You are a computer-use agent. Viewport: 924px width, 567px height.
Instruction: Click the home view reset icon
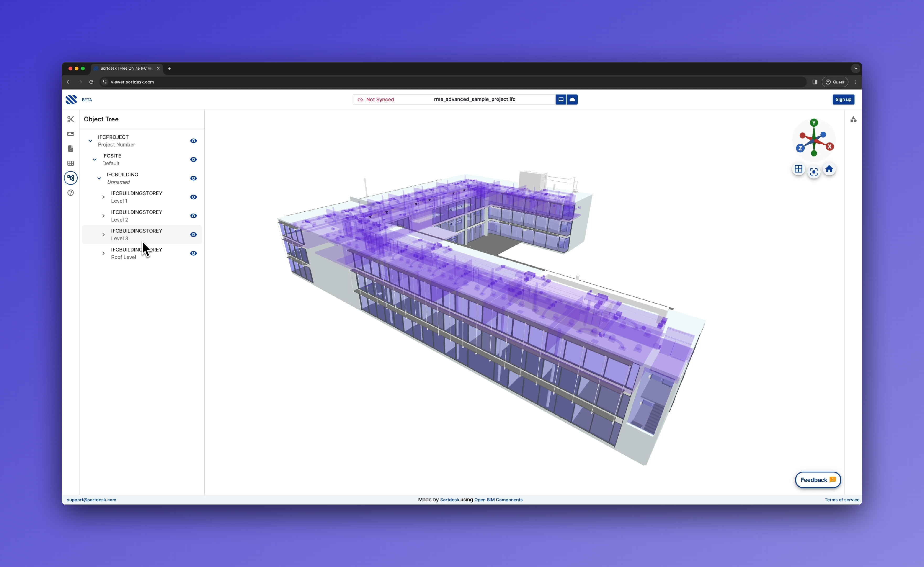click(x=829, y=169)
